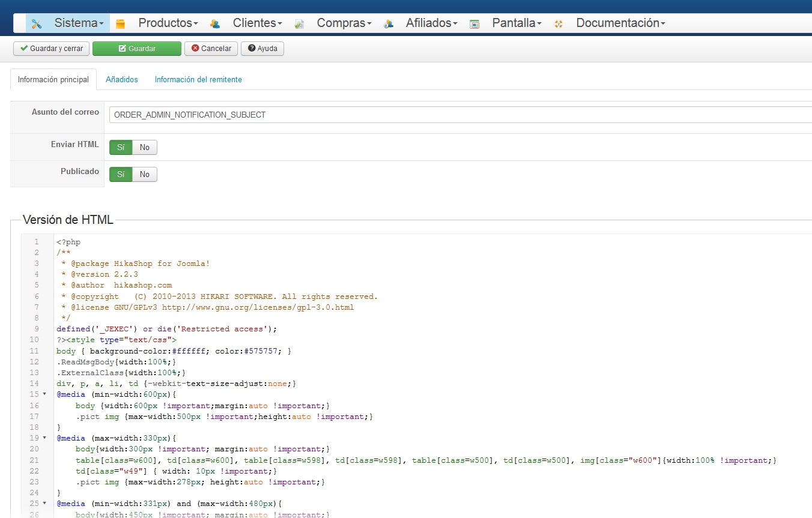Collapse code fold at line 15
The width and height of the screenshot is (812, 518).
[x=44, y=394]
